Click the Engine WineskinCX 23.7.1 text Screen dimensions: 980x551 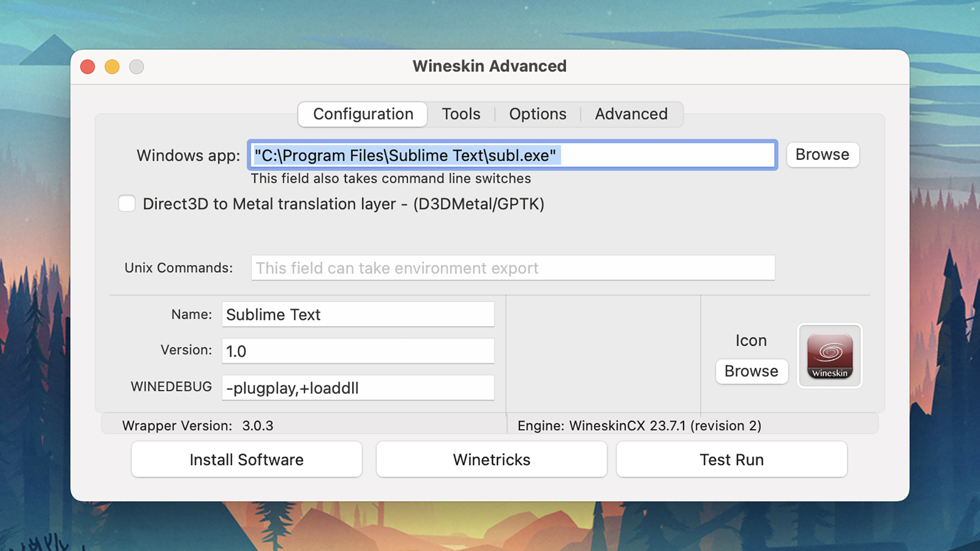[x=639, y=426]
